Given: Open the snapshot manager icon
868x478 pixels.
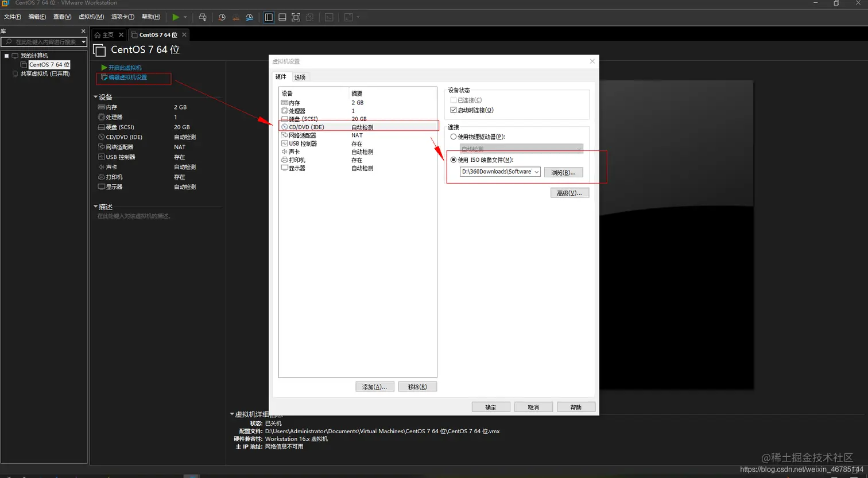Looking at the screenshot, I should (249, 17).
